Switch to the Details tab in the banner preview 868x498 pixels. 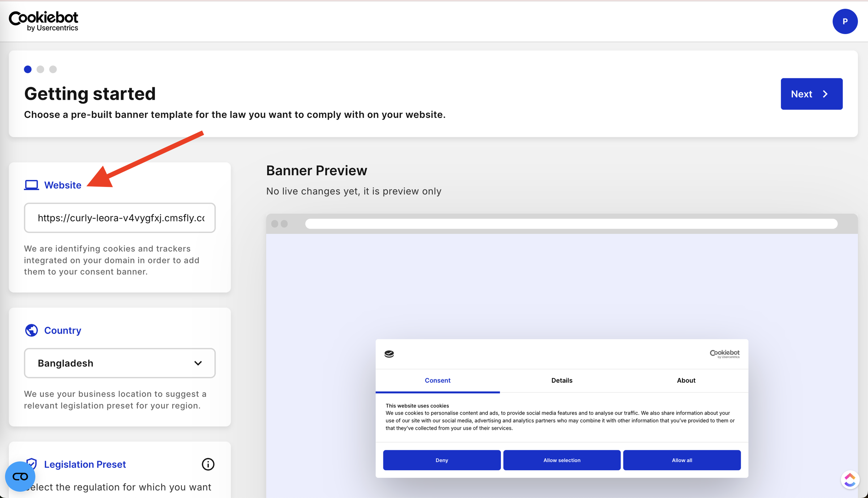click(562, 380)
